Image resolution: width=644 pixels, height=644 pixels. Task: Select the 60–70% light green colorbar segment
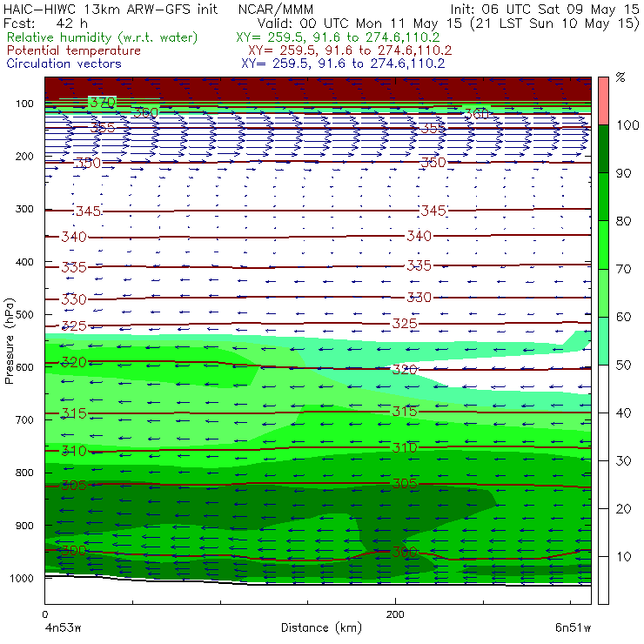point(603,292)
